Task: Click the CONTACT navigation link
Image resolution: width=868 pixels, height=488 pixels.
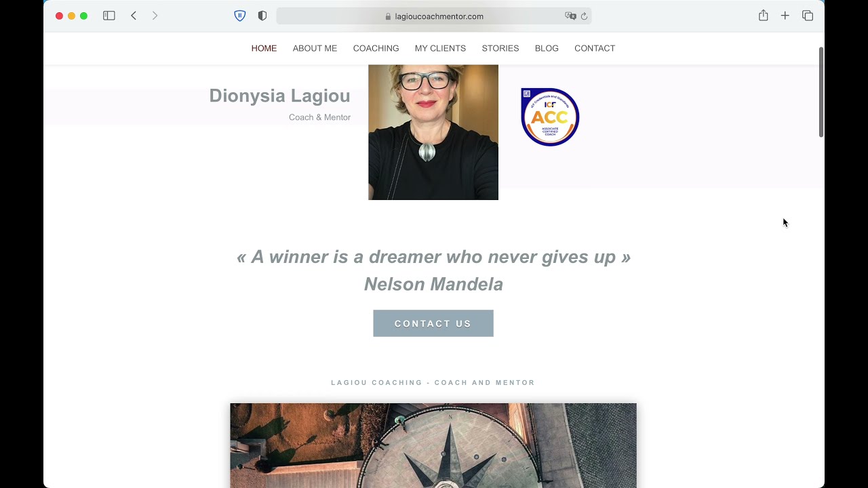Action: (595, 48)
